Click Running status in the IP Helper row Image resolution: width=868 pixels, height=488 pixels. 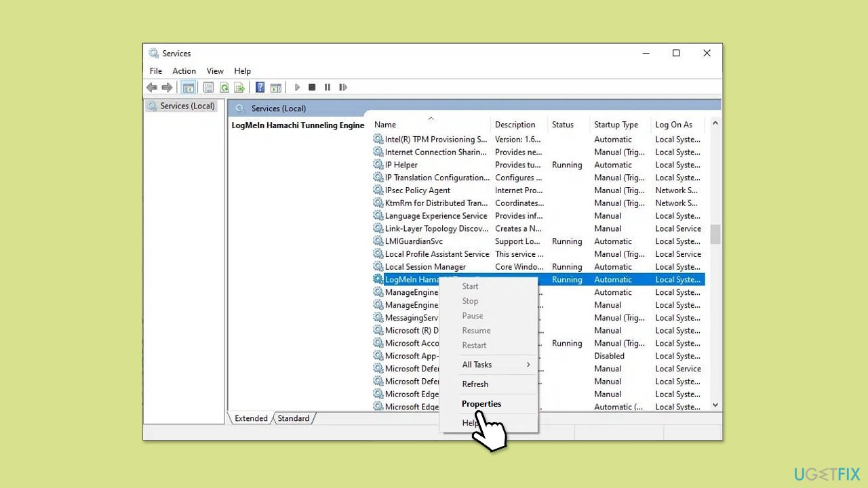(x=567, y=165)
